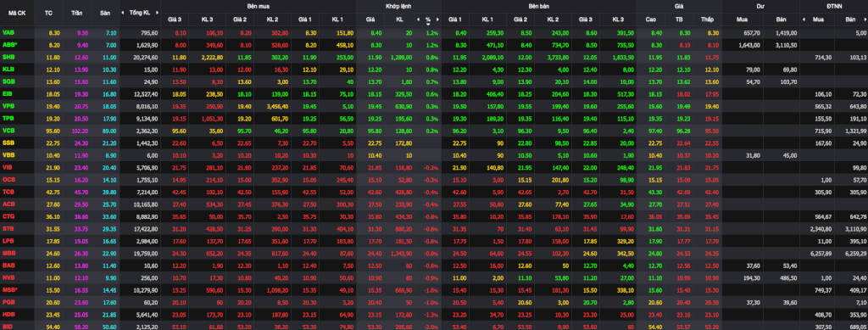The image size is (868, 330).
Task: Click the Bán header under Dư
Action: pyautogui.click(x=781, y=20)
